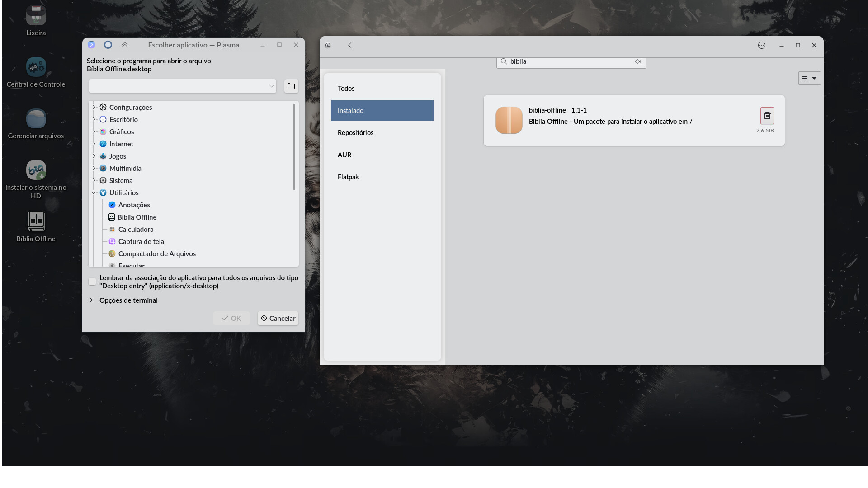Viewport: 868px width, 488px height.
Task: Enable remember application association checkbox
Action: [x=92, y=282]
